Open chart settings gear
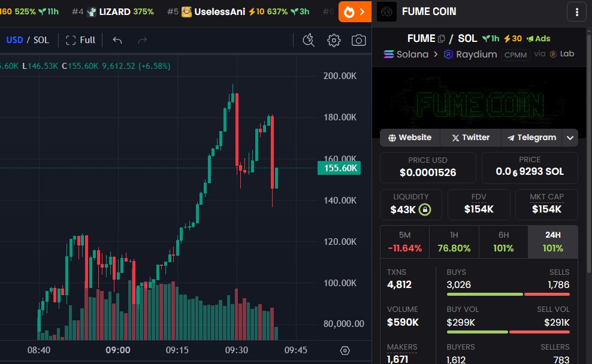This screenshot has width=592, height=364. 334,40
